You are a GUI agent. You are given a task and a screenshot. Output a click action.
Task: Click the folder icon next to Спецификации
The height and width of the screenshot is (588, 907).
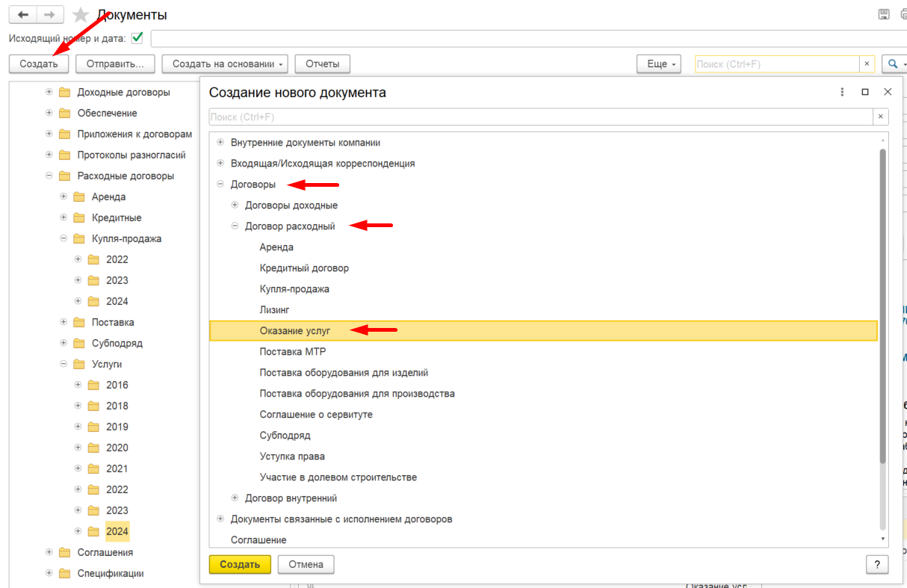(x=64, y=574)
